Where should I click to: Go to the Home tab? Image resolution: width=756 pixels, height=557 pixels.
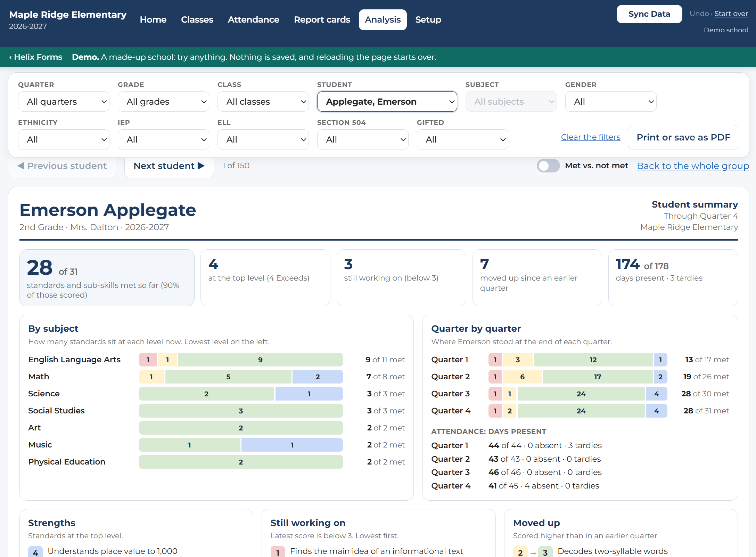click(x=153, y=20)
